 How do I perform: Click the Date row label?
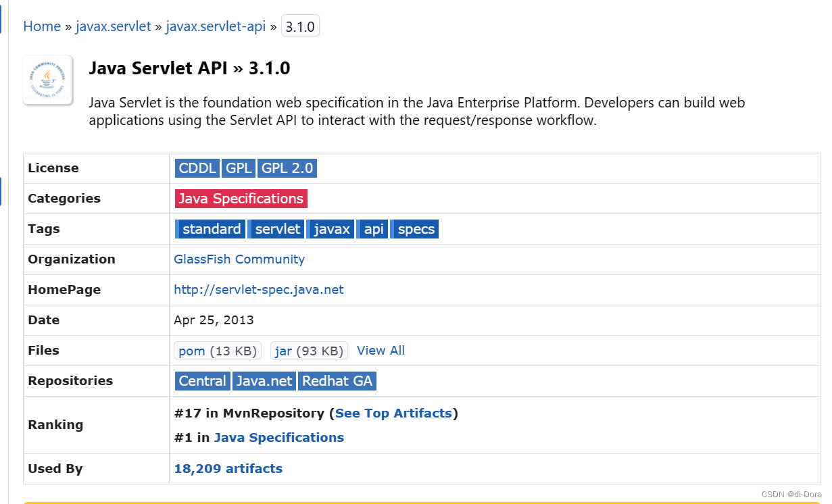(x=44, y=320)
